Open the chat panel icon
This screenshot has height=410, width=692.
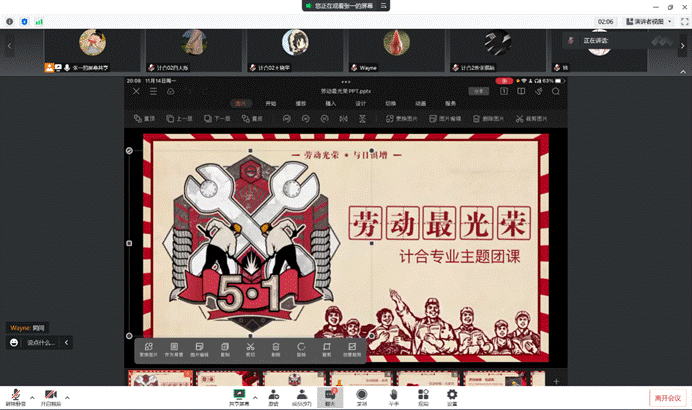331,395
